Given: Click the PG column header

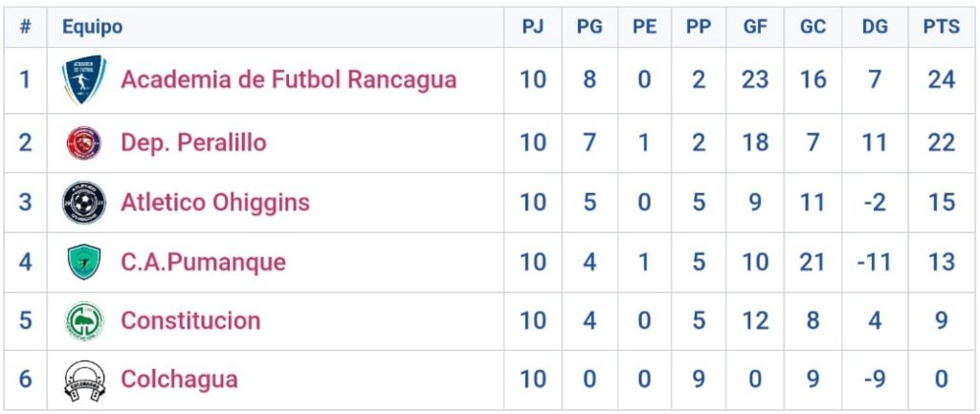Looking at the screenshot, I should [590, 28].
